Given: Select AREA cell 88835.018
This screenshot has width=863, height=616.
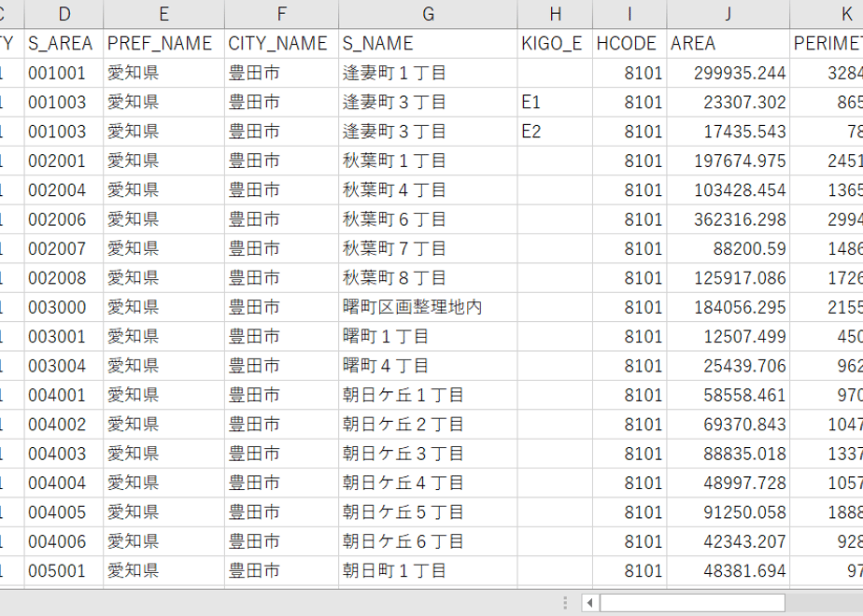Looking at the screenshot, I should [x=729, y=454].
